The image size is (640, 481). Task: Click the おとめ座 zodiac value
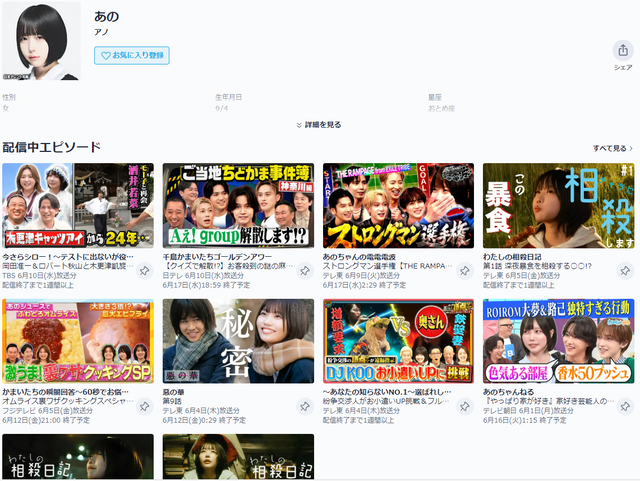441,109
